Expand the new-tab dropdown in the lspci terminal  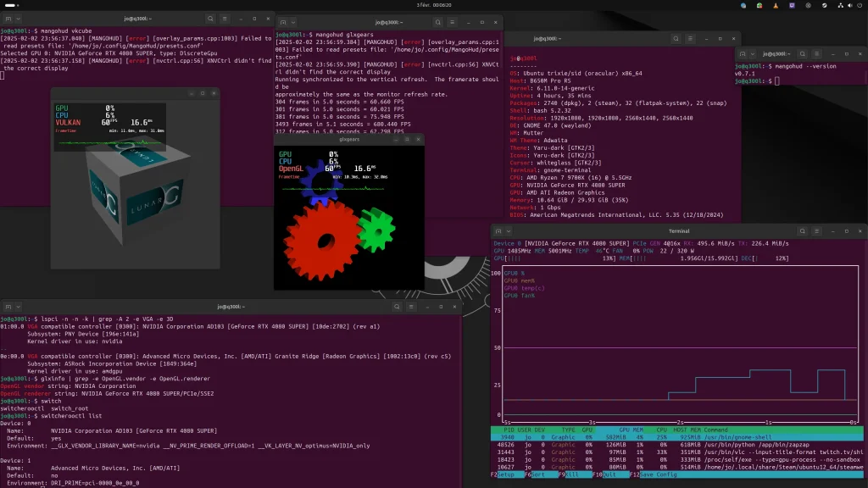[x=19, y=307]
